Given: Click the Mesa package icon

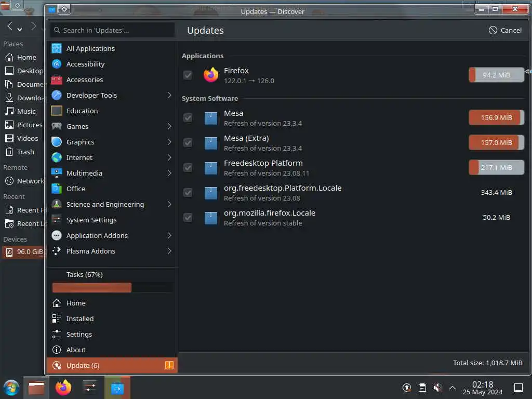Looking at the screenshot, I should [x=211, y=118].
